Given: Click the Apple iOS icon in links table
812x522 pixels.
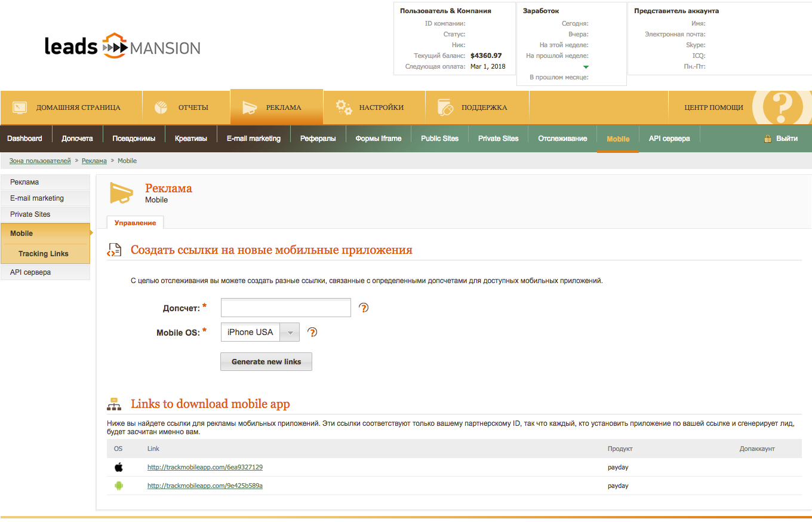Looking at the screenshot, I should click(118, 467).
